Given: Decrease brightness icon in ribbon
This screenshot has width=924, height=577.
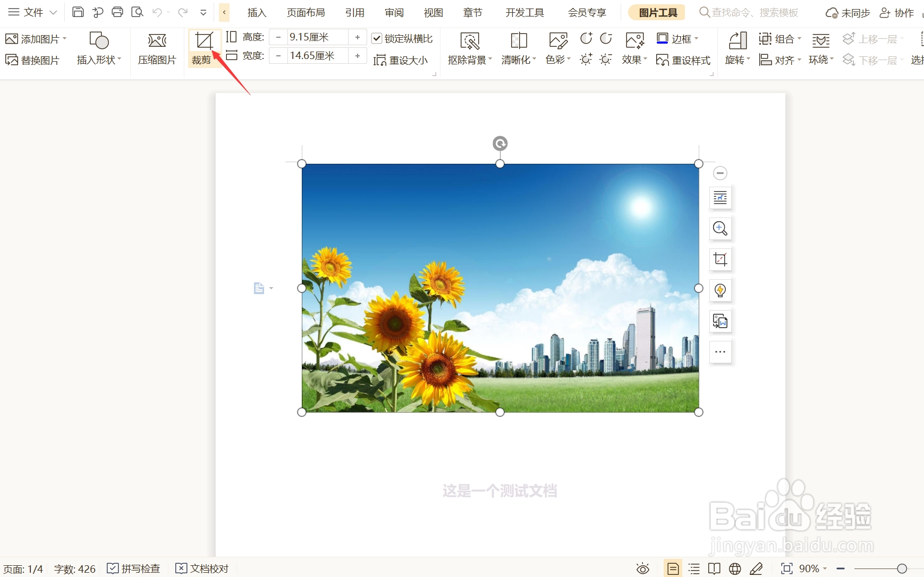Looking at the screenshot, I should [606, 60].
